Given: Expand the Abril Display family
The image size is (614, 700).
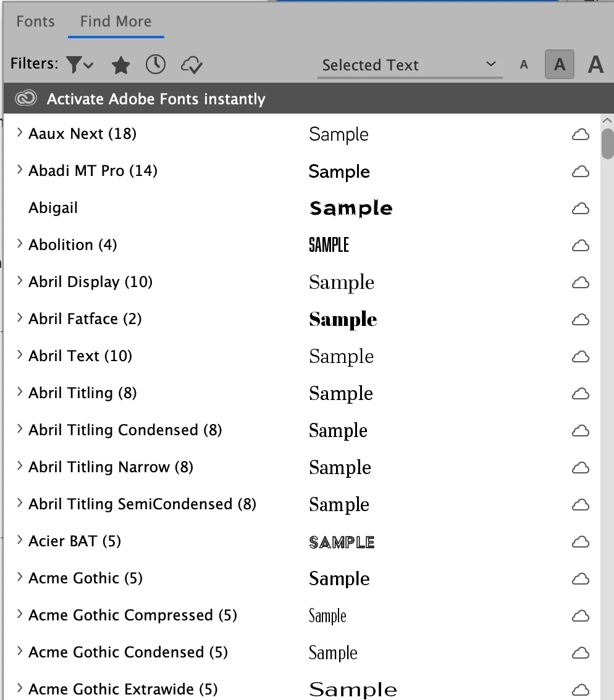Looking at the screenshot, I should [x=19, y=281].
